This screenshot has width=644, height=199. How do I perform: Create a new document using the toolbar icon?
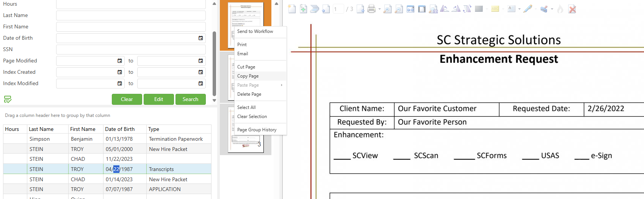click(x=292, y=9)
